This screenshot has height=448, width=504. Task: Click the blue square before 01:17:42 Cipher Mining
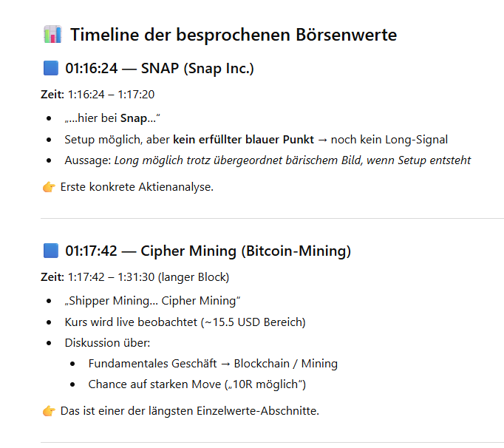[x=50, y=251]
